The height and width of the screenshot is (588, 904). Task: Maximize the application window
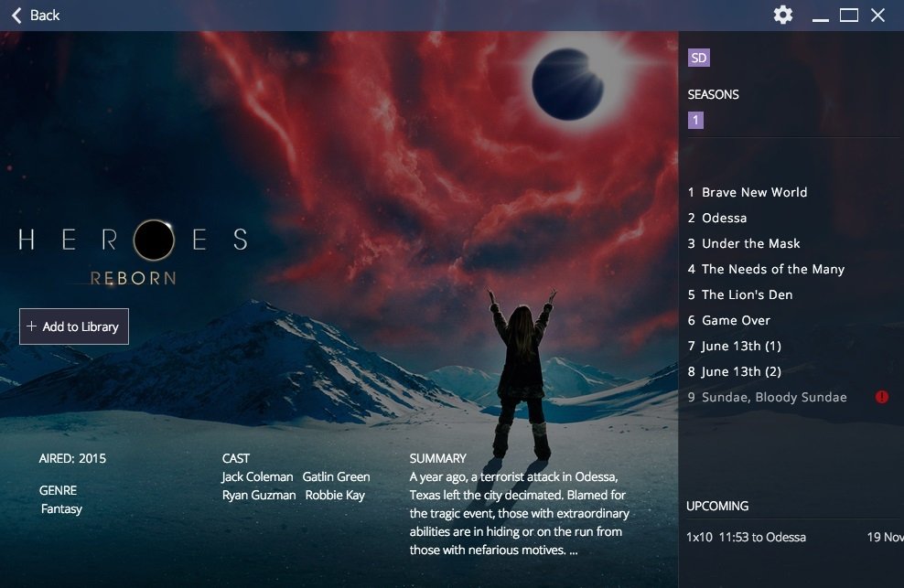tap(849, 15)
